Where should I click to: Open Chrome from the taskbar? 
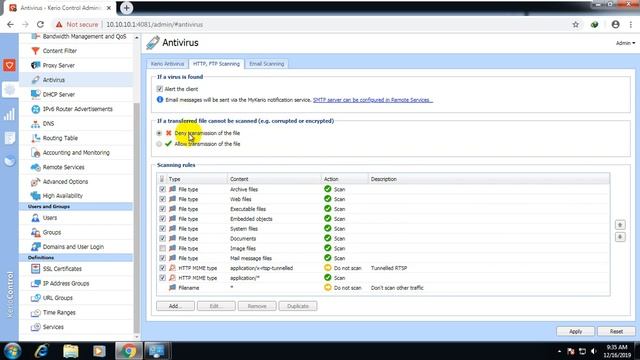point(129,351)
